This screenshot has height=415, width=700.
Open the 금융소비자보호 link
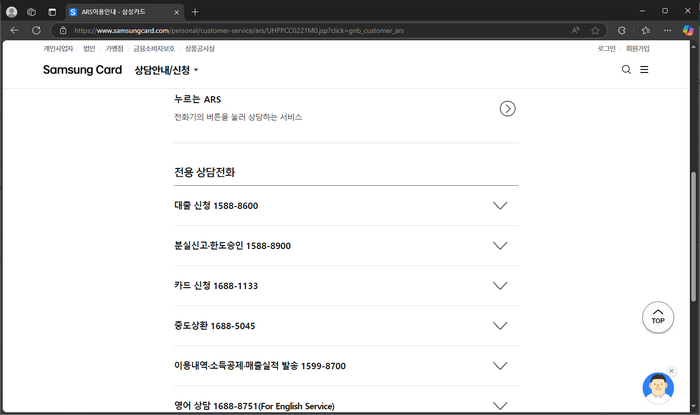pyautogui.click(x=154, y=49)
